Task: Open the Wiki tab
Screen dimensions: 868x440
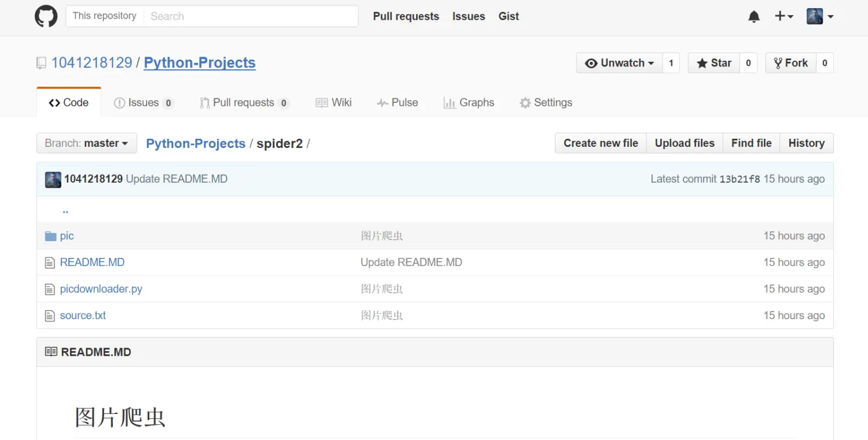Action: pyautogui.click(x=333, y=102)
